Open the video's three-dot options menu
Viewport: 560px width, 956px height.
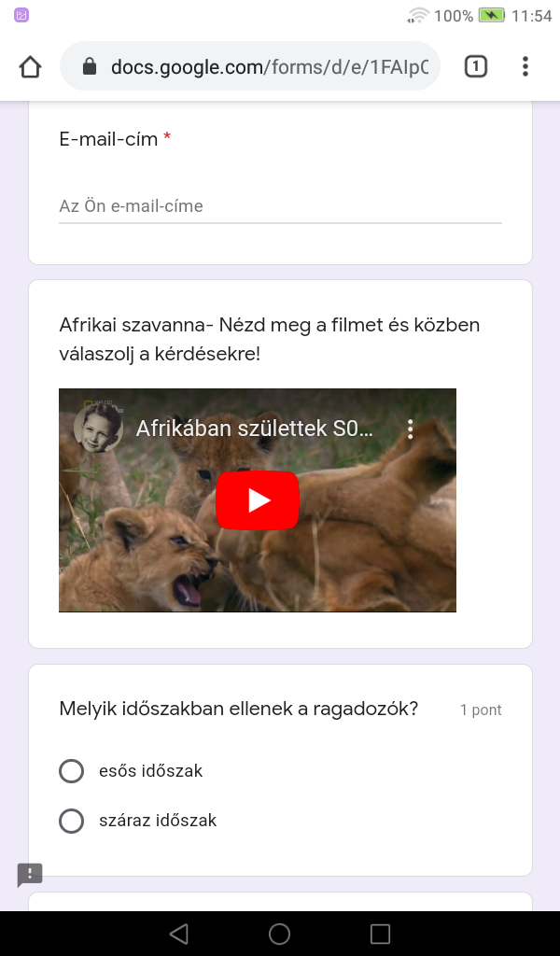pyautogui.click(x=411, y=429)
